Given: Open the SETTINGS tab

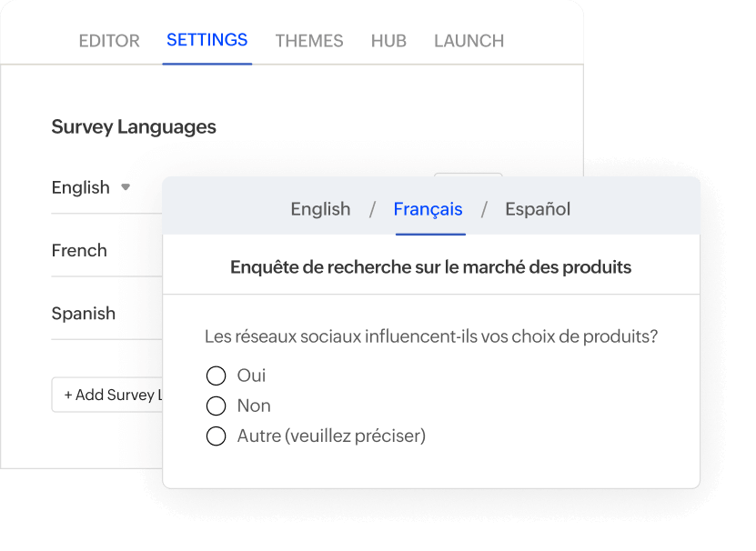Looking at the screenshot, I should [207, 40].
